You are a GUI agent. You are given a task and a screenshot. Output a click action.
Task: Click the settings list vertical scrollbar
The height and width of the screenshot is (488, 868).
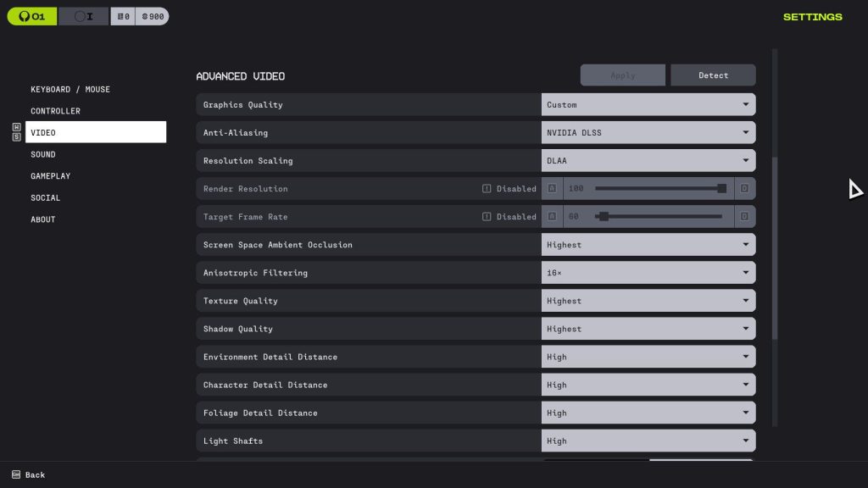(775, 247)
